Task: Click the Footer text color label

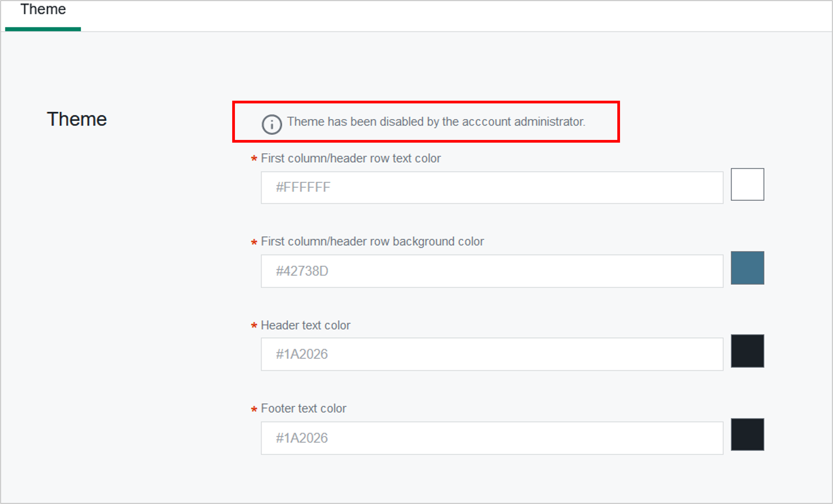Action: [x=303, y=408]
